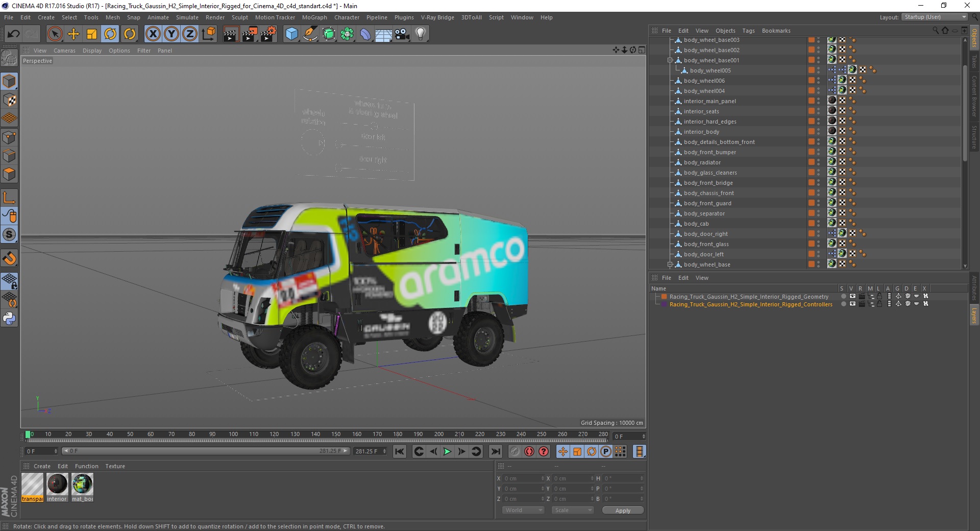Click the Apply button
Screen dimensions: 980x531
(x=623, y=511)
